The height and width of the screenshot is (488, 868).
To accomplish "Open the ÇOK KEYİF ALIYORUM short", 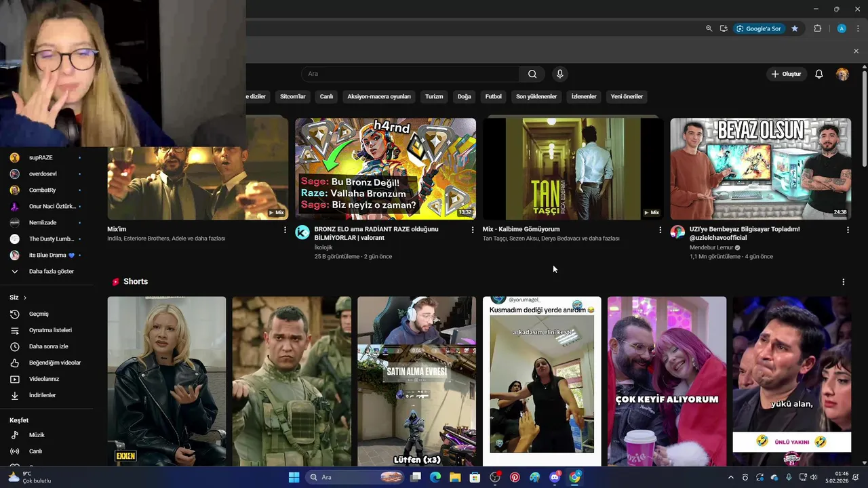I will tap(667, 381).
